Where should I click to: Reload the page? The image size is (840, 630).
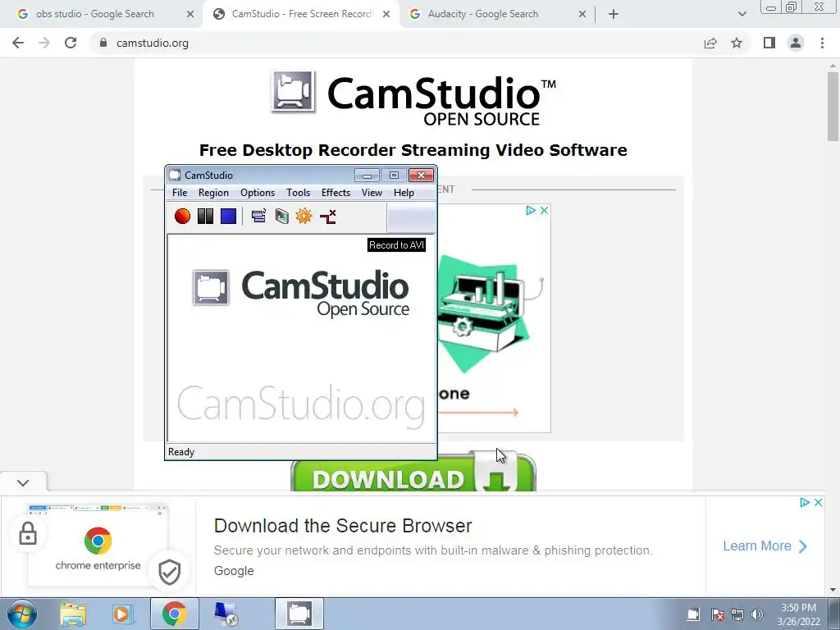coord(71,43)
